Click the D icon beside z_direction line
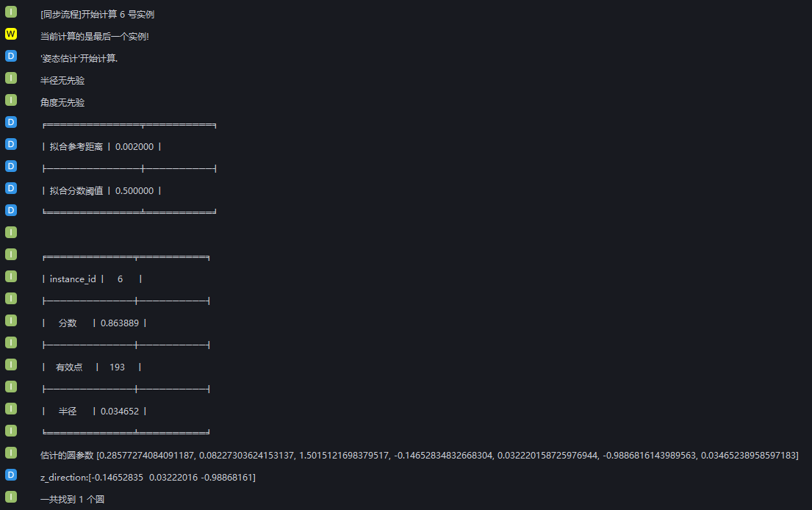This screenshot has height=510, width=812. [11, 475]
